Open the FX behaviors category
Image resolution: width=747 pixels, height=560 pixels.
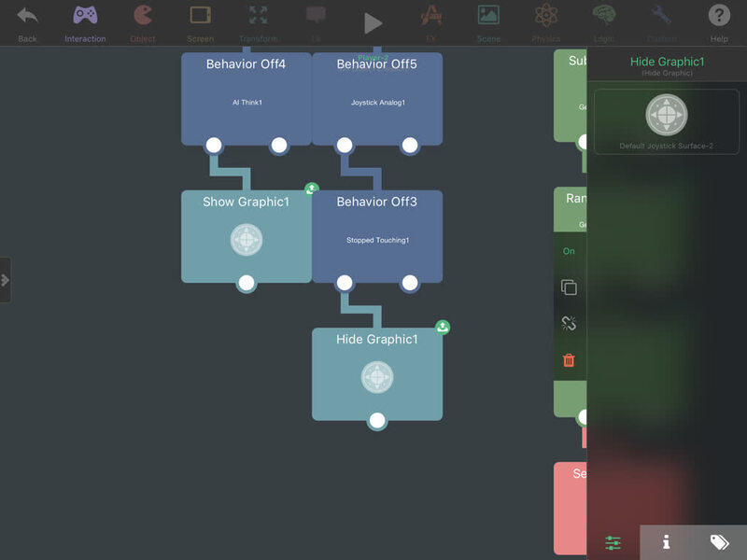(x=431, y=22)
